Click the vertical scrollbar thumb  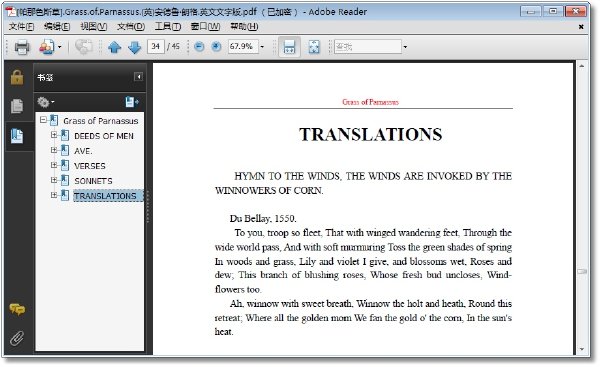click(x=582, y=271)
